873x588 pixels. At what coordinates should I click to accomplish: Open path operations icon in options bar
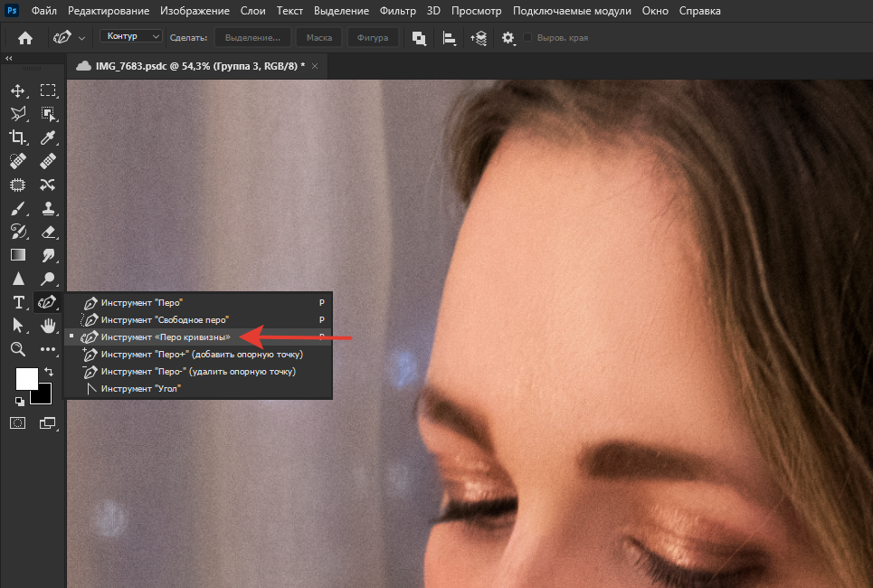tap(419, 38)
